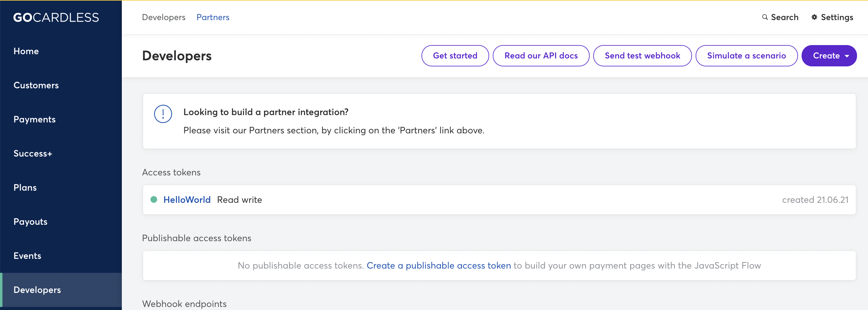Viewport: 868px width, 310px height.
Task: Expand the Create dropdown arrow
Action: 847,56
